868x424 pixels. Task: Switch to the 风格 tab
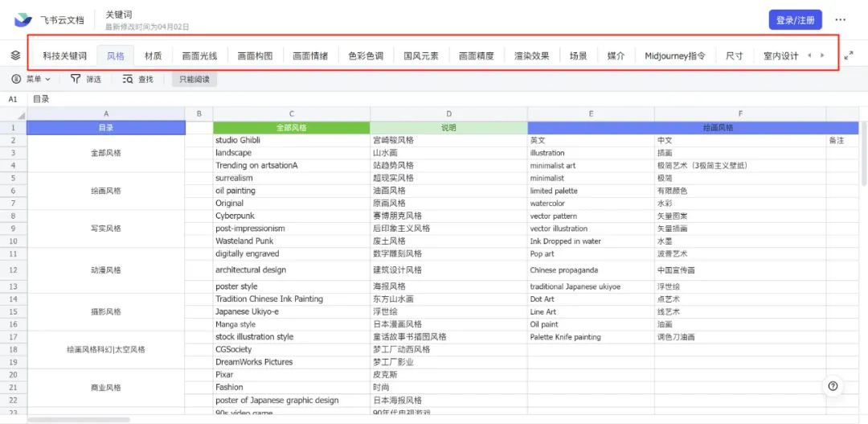[116, 56]
